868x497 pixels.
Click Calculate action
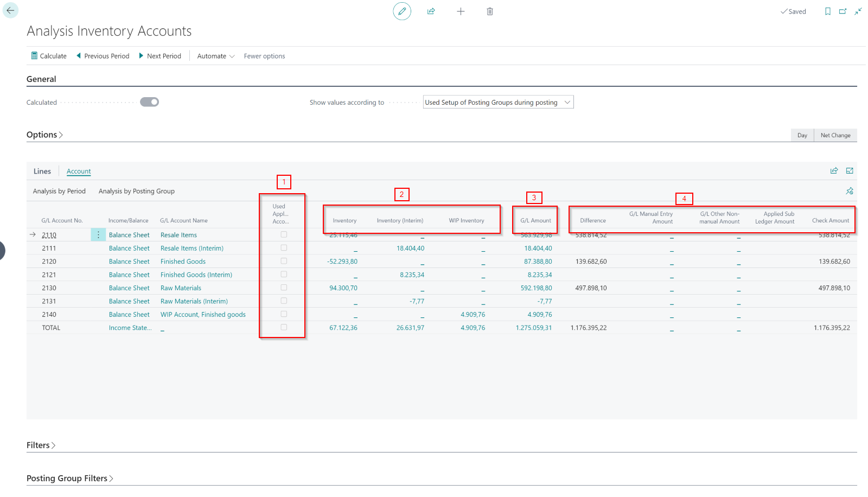pos(49,56)
